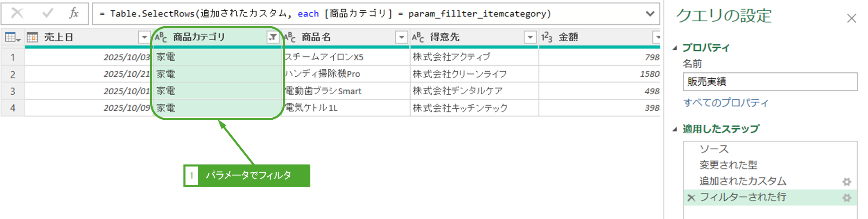Open settings gear for フィルターされた行 step

(x=847, y=198)
